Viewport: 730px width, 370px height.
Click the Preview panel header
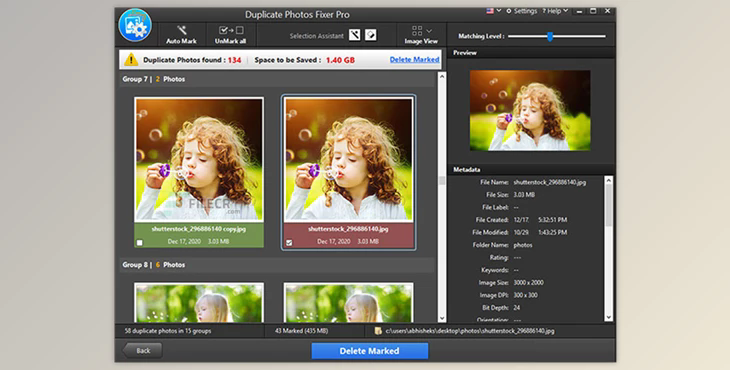pyautogui.click(x=531, y=53)
